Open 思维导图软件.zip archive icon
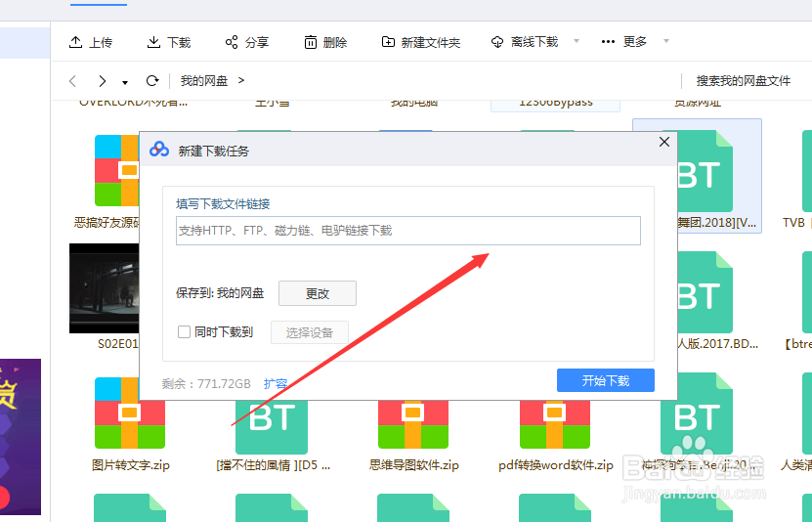 (x=413, y=424)
